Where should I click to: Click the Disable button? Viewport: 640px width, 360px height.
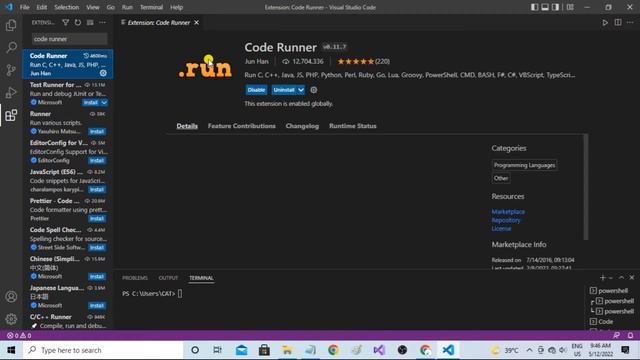(x=256, y=90)
